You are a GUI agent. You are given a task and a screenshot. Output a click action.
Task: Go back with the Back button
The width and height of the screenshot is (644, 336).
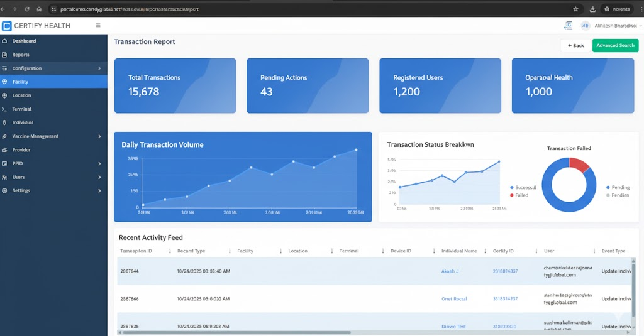click(575, 46)
